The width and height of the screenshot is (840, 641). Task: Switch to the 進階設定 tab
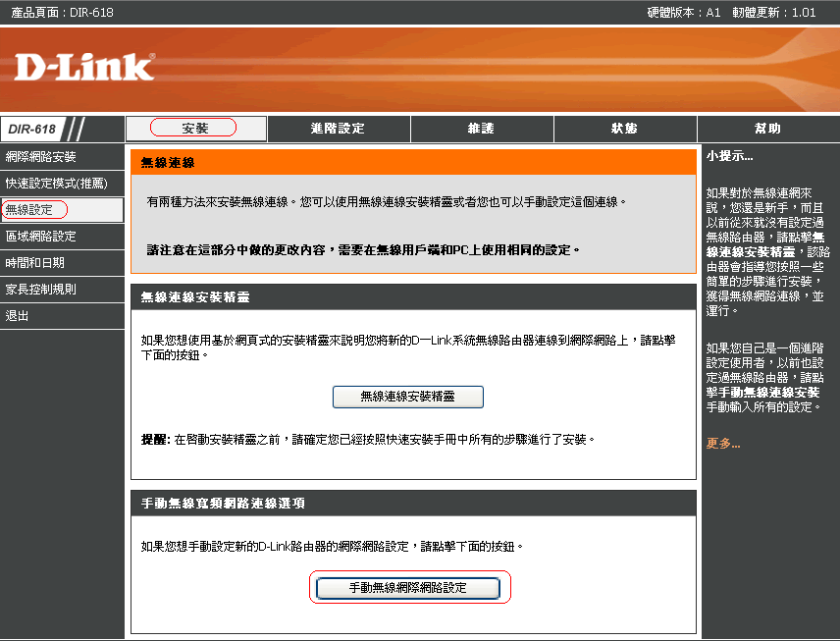339,129
